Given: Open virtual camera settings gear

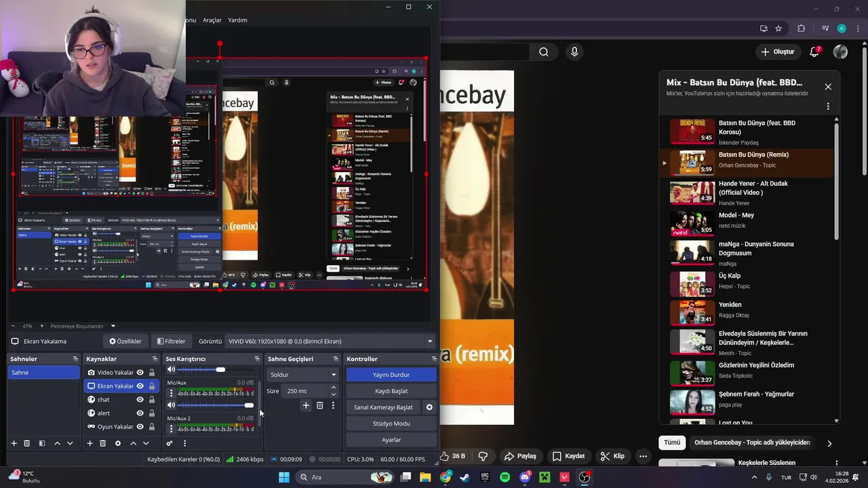Looking at the screenshot, I should [x=429, y=407].
